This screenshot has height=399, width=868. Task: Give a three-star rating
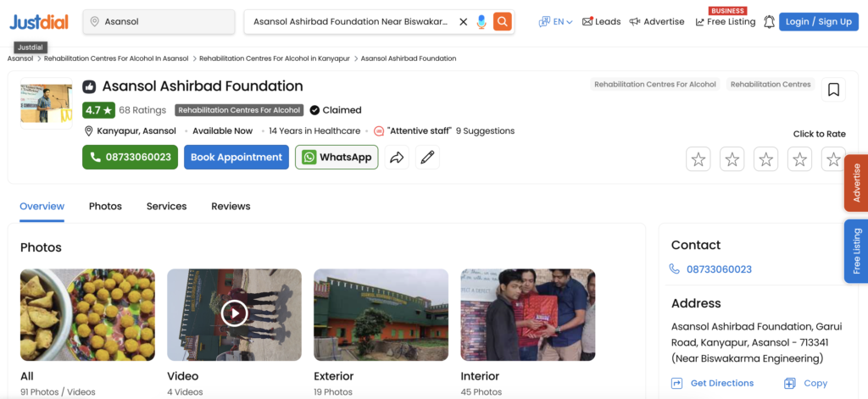point(766,159)
